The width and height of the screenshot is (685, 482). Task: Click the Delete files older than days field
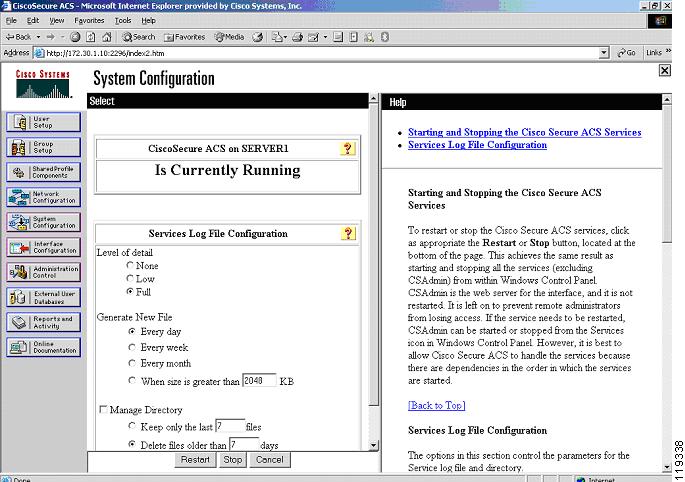tap(244, 444)
